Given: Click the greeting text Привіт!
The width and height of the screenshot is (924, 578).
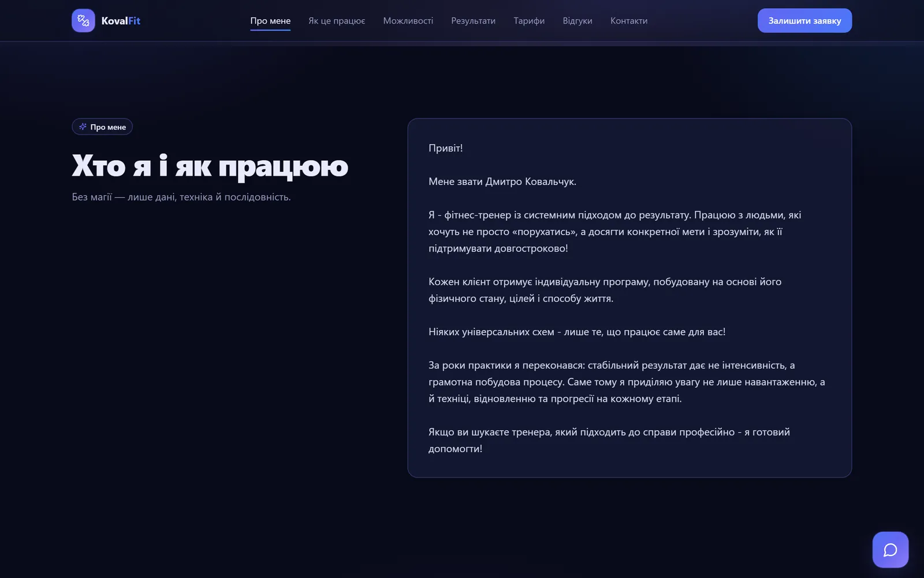Looking at the screenshot, I should point(446,148).
